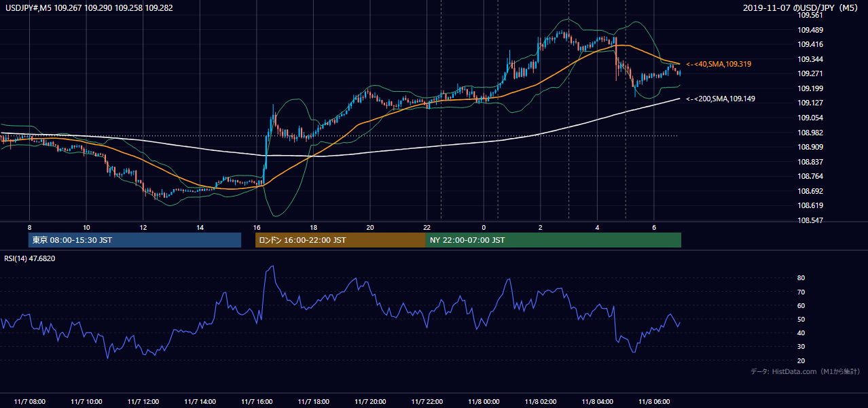
Task: Click RSI scale level 70
Action: click(801, 292)
